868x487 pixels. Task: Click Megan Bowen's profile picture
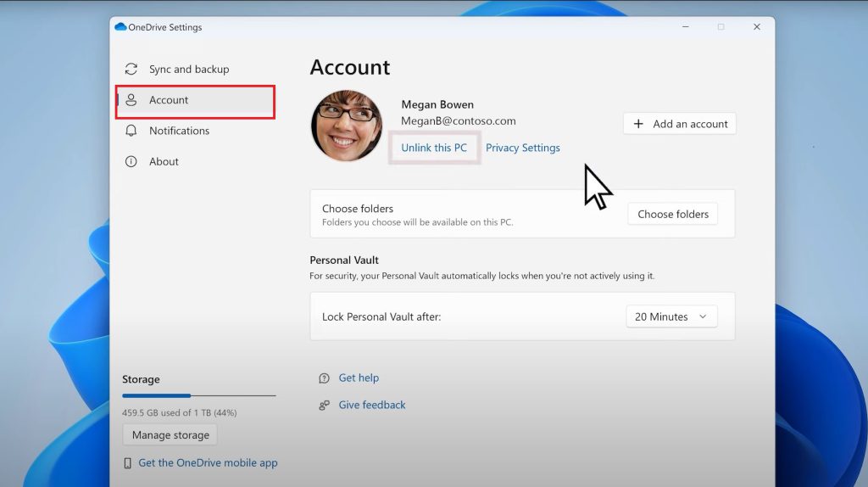(346, 126)
